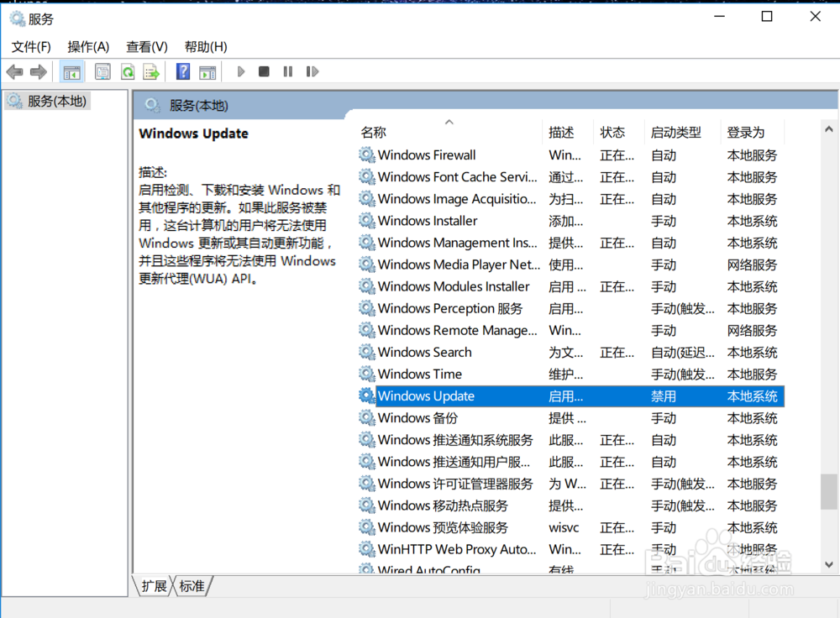Select the WinHTTP Web Proxy Auto... row
840x618 pixels.
coord(571,549)
